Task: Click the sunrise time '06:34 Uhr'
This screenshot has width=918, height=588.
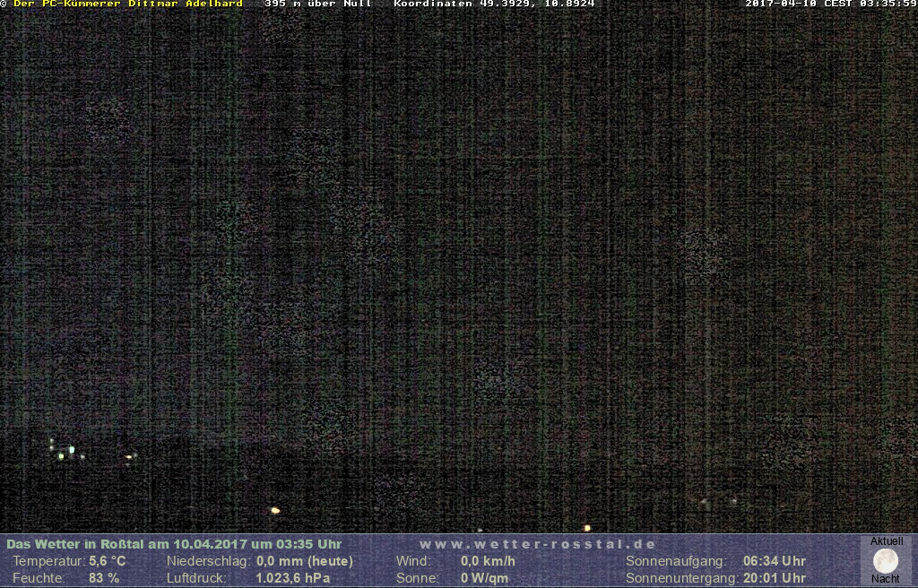Action: (x=775, y=561)
